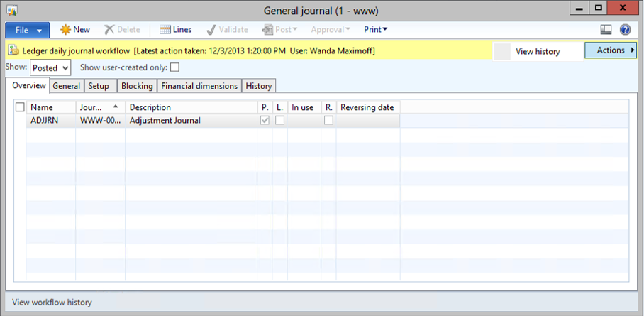The width and height of the screenshot is (644, 316).
Task: Open the workflow Actions button
Action: coord(610,50)
